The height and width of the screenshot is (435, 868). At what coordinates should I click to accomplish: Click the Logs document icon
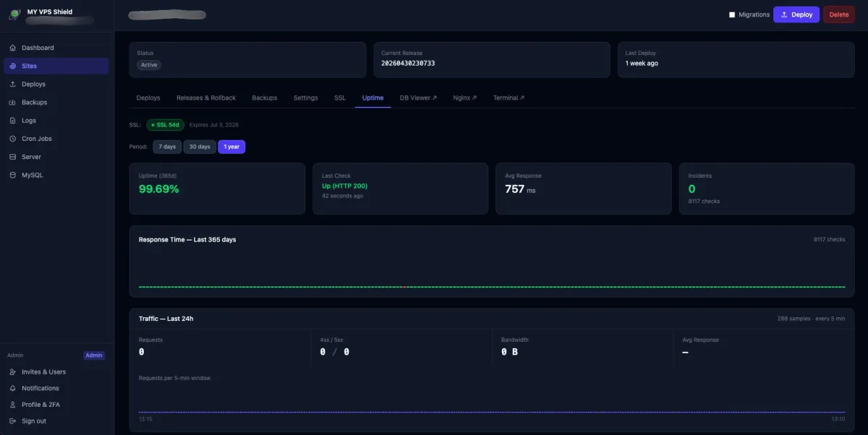(x=13, y=121)
